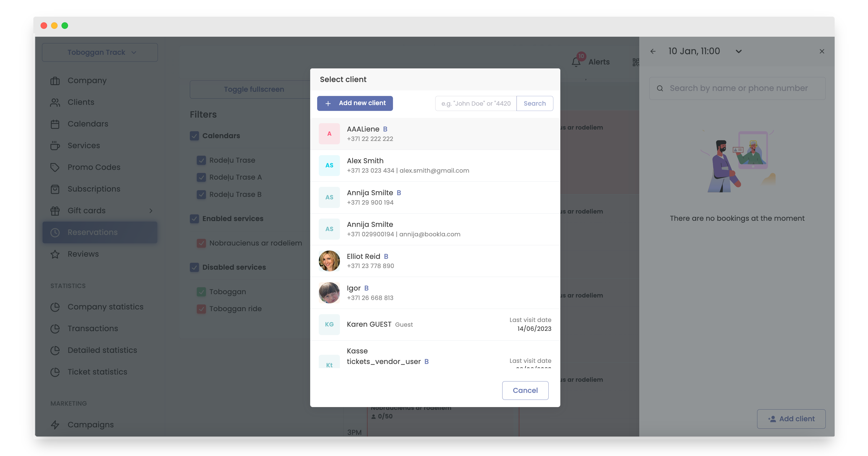Expand the Gift cards submenu chevron
Image resolution: width=868 pixels, height=456 pixels.
[x=151, y=211]
